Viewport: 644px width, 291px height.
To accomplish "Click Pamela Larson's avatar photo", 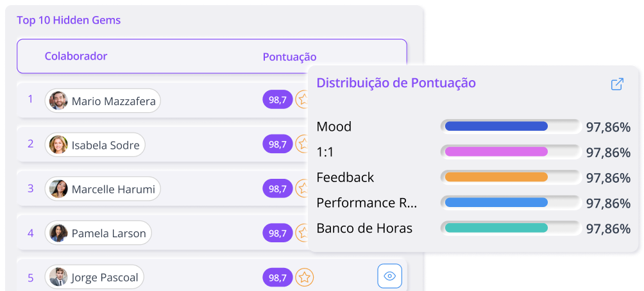I will point(58,233).
